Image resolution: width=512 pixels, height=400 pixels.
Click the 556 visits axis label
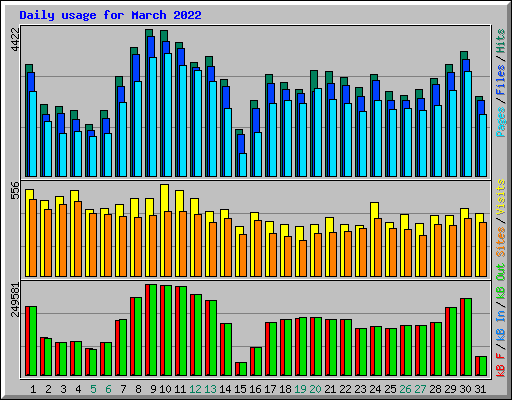pyautogui.click(x=15, y=190)
